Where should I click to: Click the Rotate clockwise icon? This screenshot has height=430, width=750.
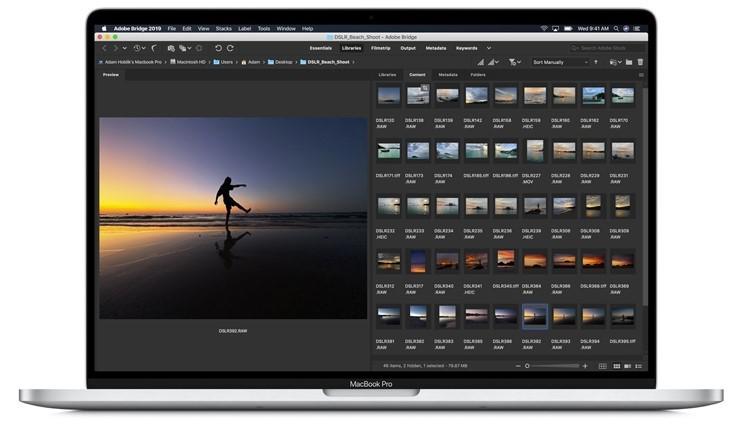(x=230, y=48)
